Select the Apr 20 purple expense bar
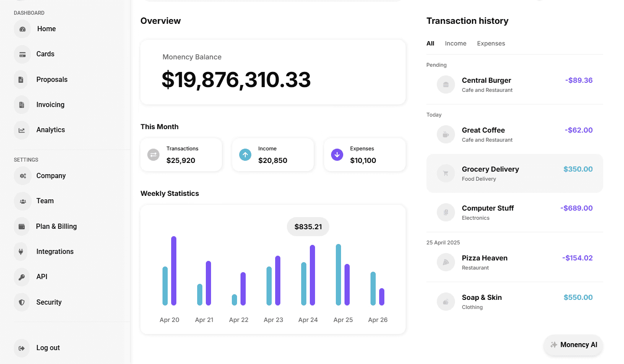Viewport: 624px width, 364px height. (x=174, y=271)
